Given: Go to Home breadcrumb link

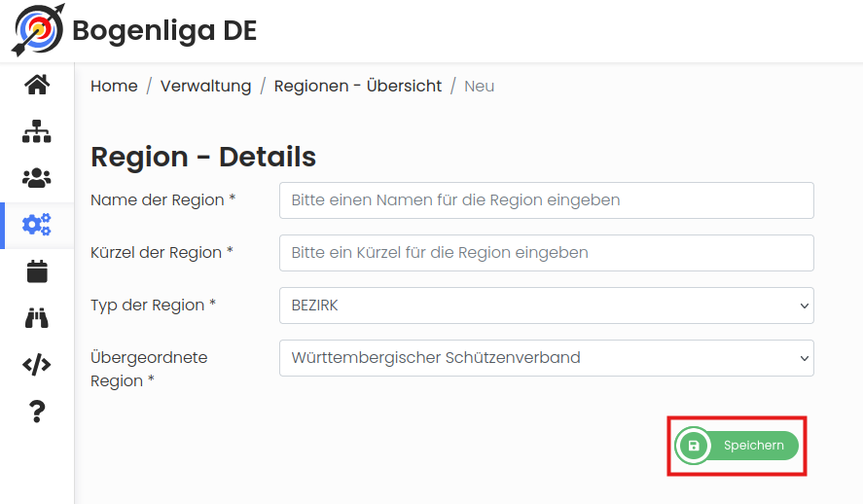Looking at the screenshot, I should (x=114, y=87).
